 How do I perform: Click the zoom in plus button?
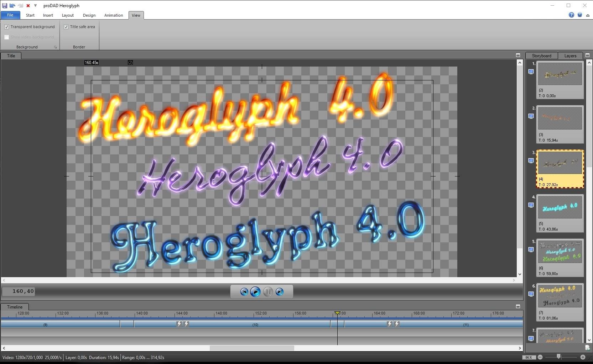click(x=583, y=357)
